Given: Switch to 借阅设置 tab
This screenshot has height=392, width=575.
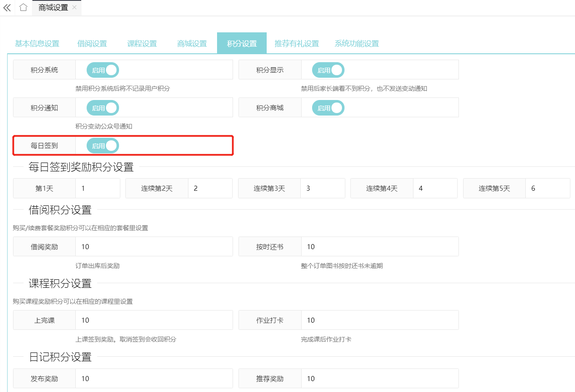Looking at the screenshot, I should pos(92,43).
